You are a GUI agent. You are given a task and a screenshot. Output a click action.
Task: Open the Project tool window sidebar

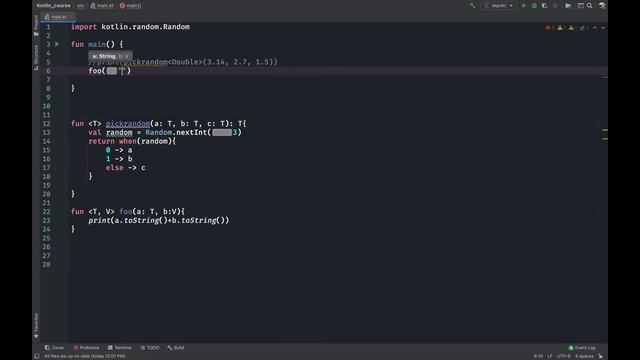point(36,25)
